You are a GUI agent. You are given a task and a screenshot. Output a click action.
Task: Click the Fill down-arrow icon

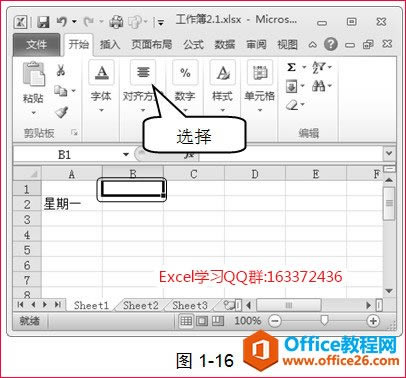coord(291,87)
